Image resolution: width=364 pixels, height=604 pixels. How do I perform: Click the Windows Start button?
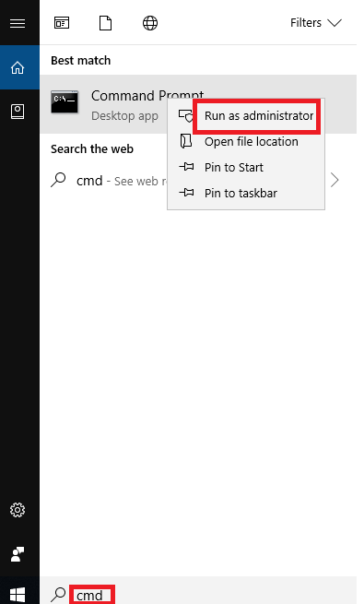[18, 595]
